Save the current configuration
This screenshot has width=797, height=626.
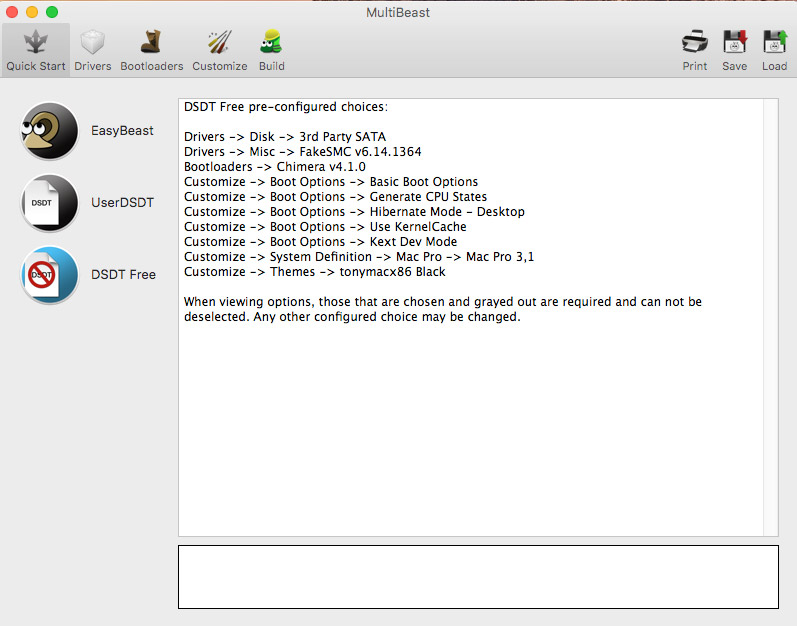point(734,51)
